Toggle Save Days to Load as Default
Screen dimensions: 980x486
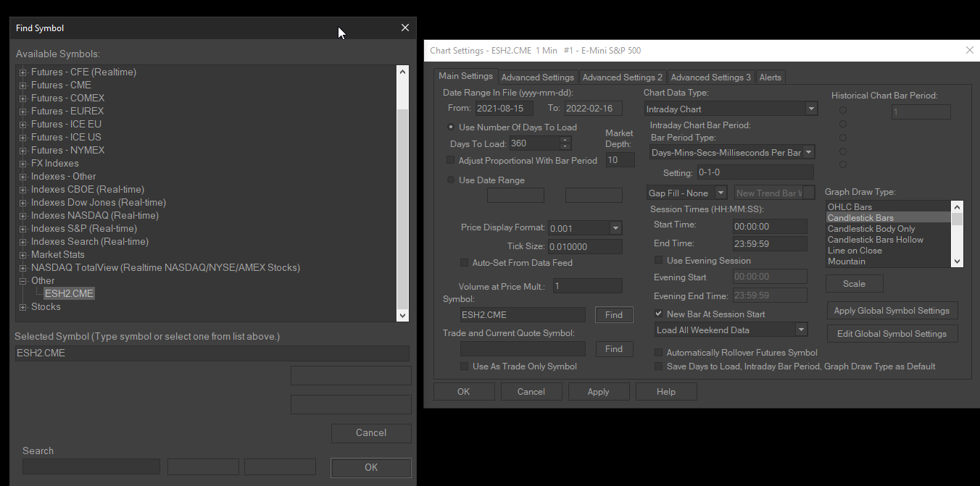pos(659,366)
